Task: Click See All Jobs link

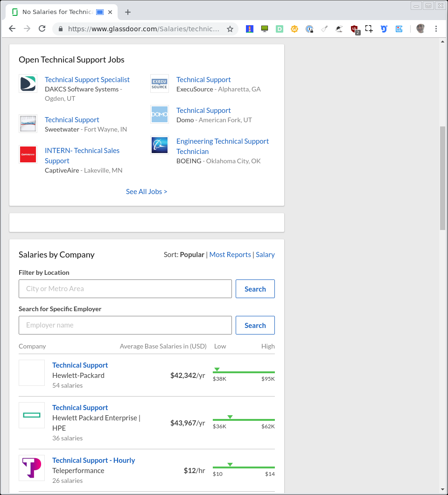Action: coord(147,192)
